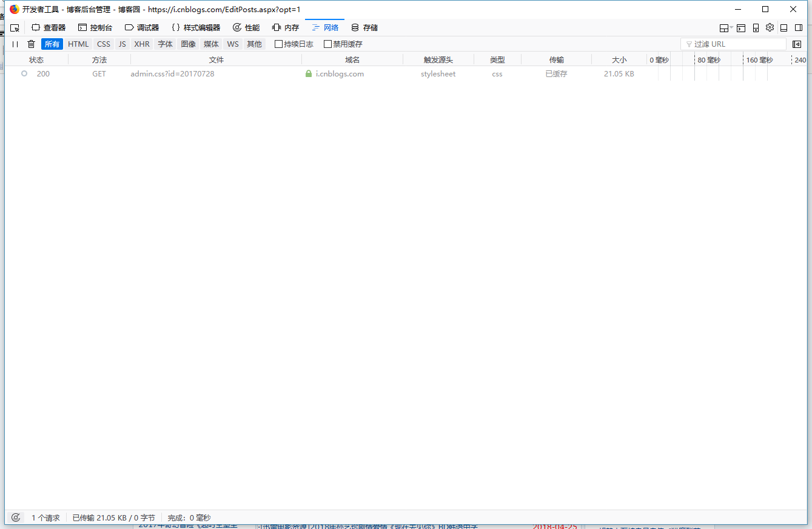This screenshot has height=529, width=812.
Task: Filter requests by WS
Action: (233, 44)
